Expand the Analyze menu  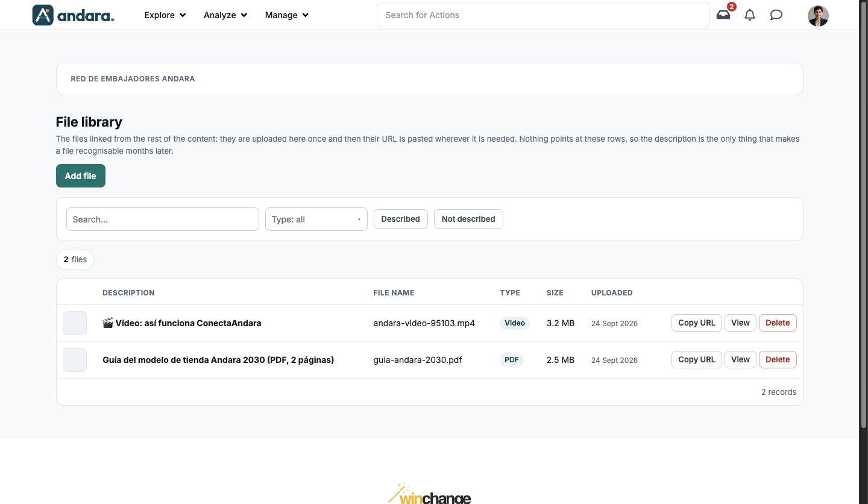(225, 15)
